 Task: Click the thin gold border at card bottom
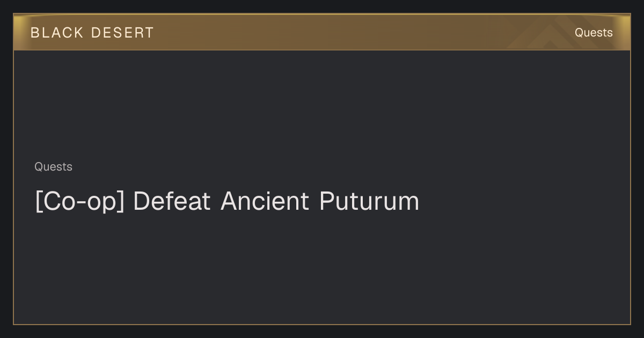pyautogui.click(x=322, y=325)
